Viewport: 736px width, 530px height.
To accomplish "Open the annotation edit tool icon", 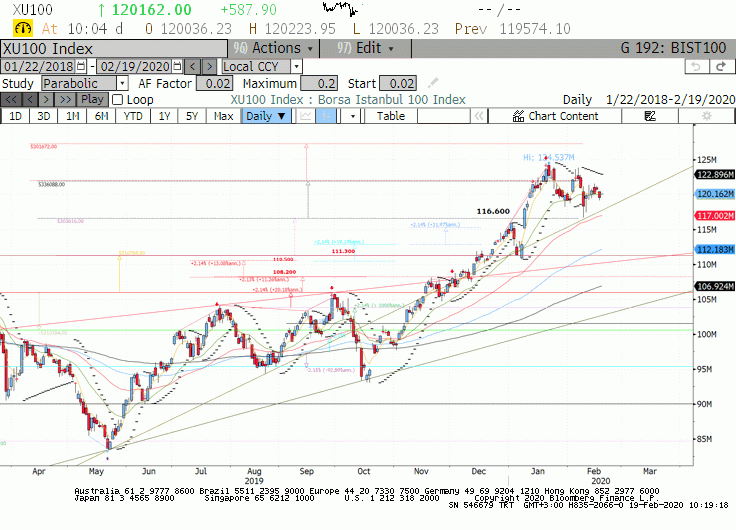I will (650, 116).
